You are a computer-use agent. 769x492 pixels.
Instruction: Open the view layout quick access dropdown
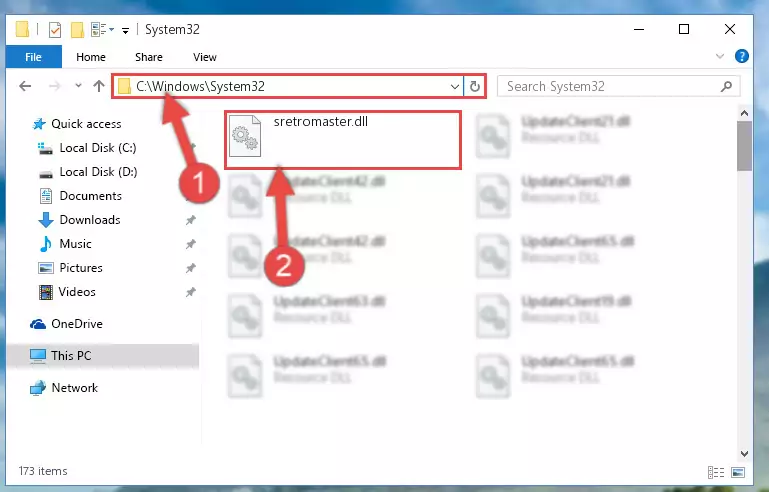click(x=103, y=29)
